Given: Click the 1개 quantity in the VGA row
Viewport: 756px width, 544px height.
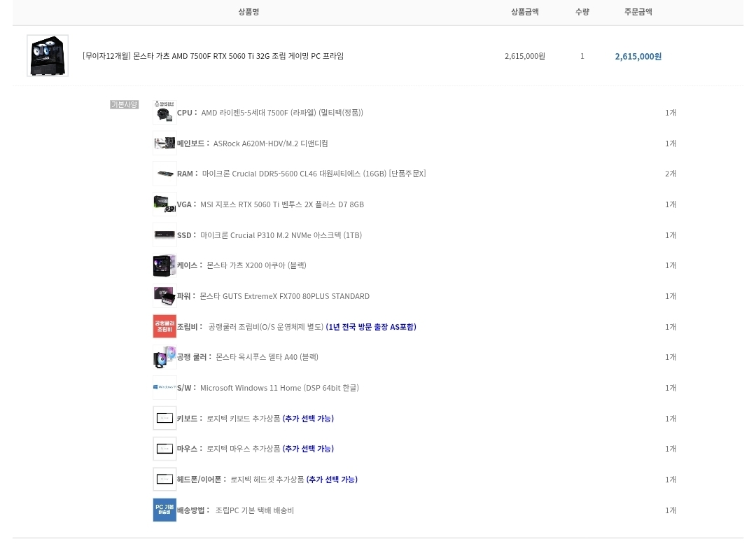Looking at the screenshot, I should (x=671, y=204).
